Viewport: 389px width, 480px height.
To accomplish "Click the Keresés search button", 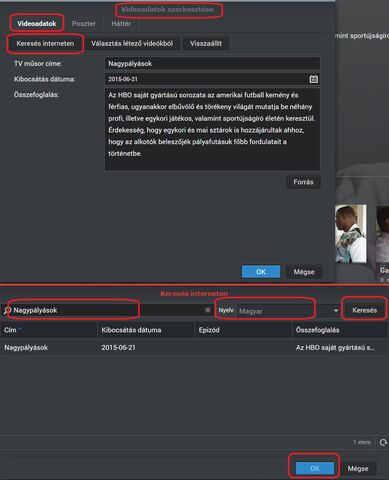I will tap(364, 310).
